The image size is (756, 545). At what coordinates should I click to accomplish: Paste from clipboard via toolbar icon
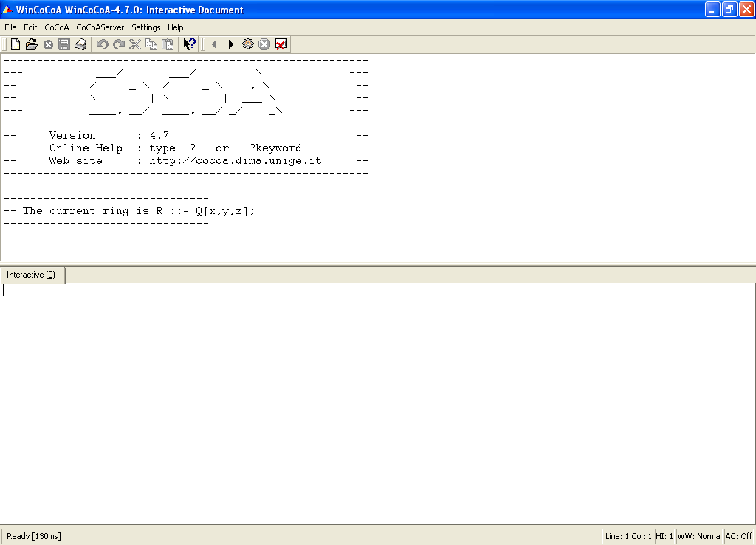(x=168, y=44)
